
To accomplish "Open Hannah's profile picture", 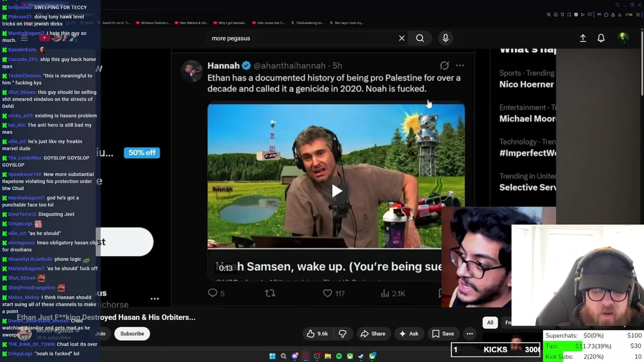I will [x=192, y=71].
